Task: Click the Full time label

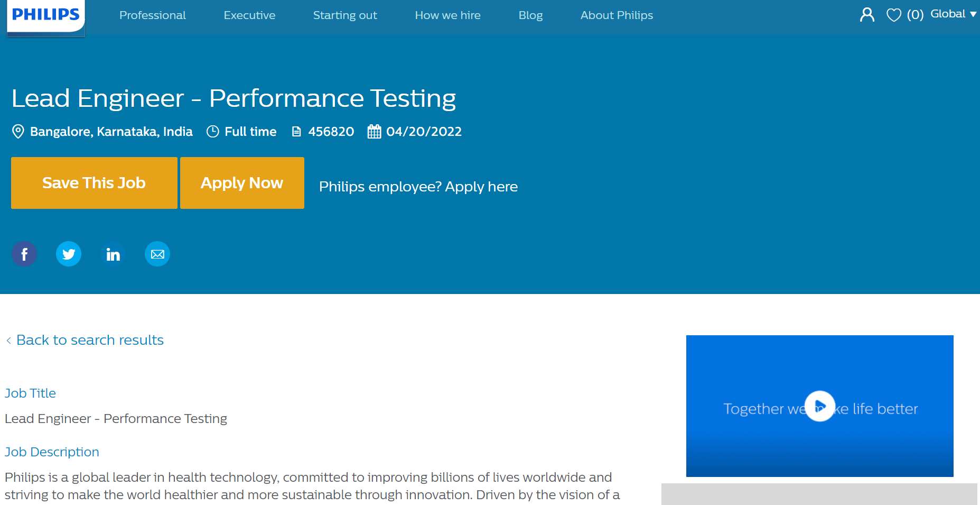Action: tap(250, 132)
